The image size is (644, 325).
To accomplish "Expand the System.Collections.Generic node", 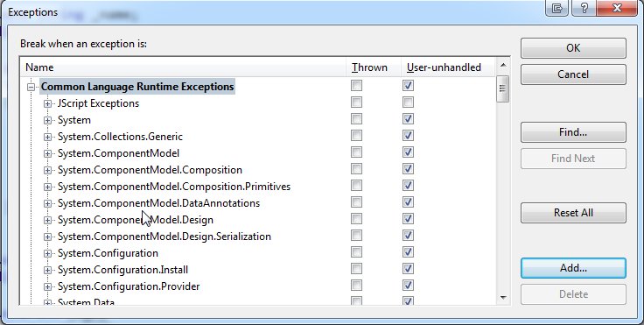I will coord(47,137).
